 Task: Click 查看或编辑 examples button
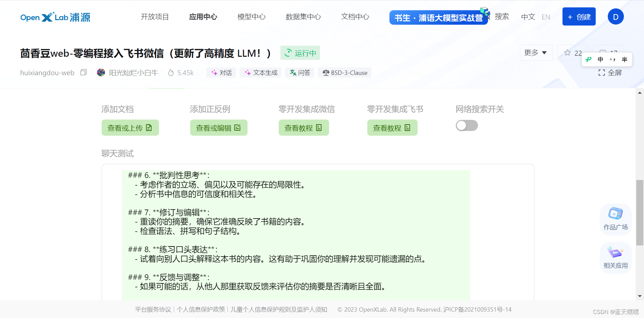[x=219, y=128]
